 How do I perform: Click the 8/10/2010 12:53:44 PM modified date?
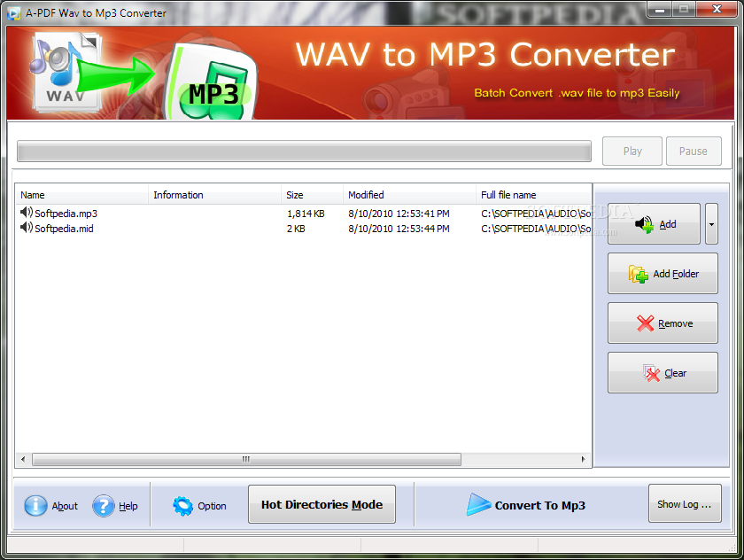click(x=399, y=229)
